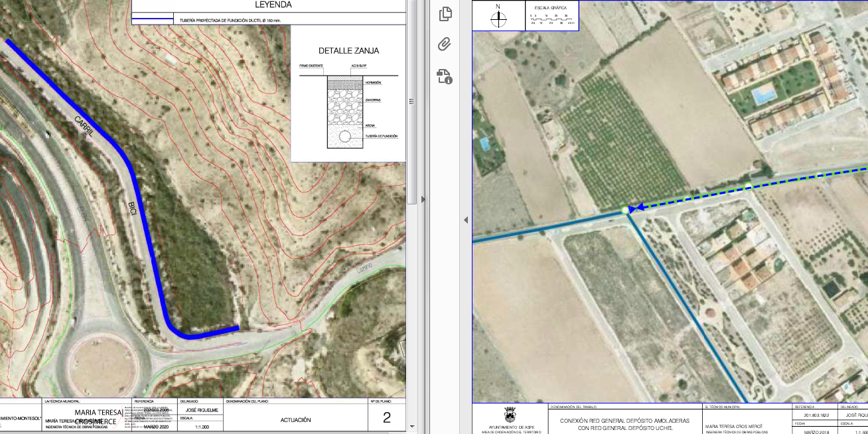Screen dimensions: 868x434
Task: Click the CONEXIÓN RED GENERAL title text
Action: point(624,421)
